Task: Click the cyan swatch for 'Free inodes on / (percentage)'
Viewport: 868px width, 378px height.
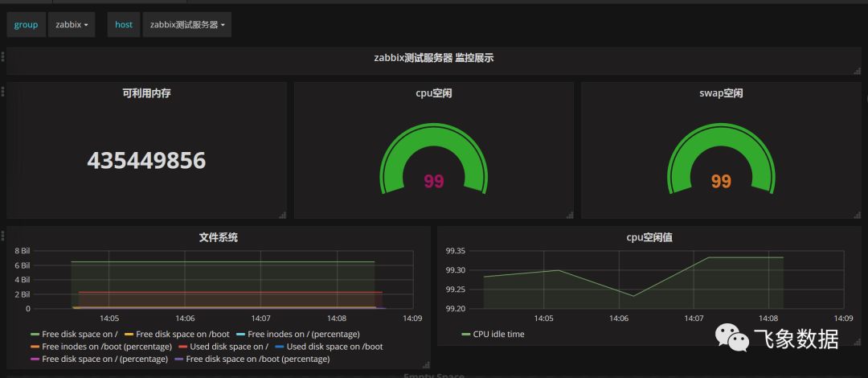Action: tap(240, 335)
